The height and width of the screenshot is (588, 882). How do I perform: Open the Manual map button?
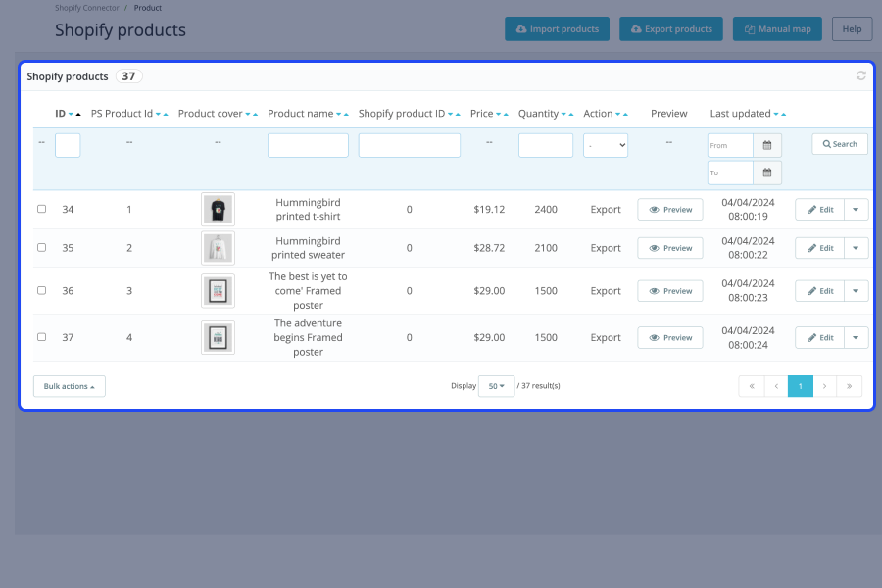[777, 28]
